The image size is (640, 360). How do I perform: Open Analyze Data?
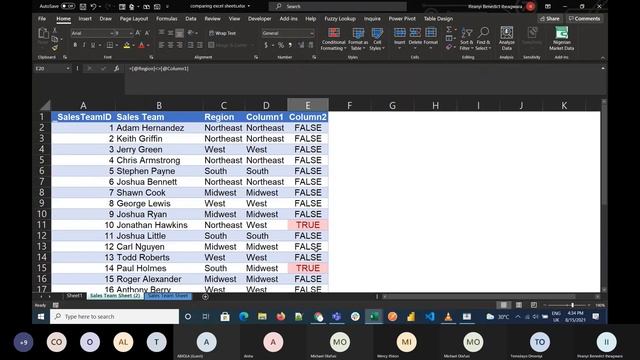coord(507,39)
